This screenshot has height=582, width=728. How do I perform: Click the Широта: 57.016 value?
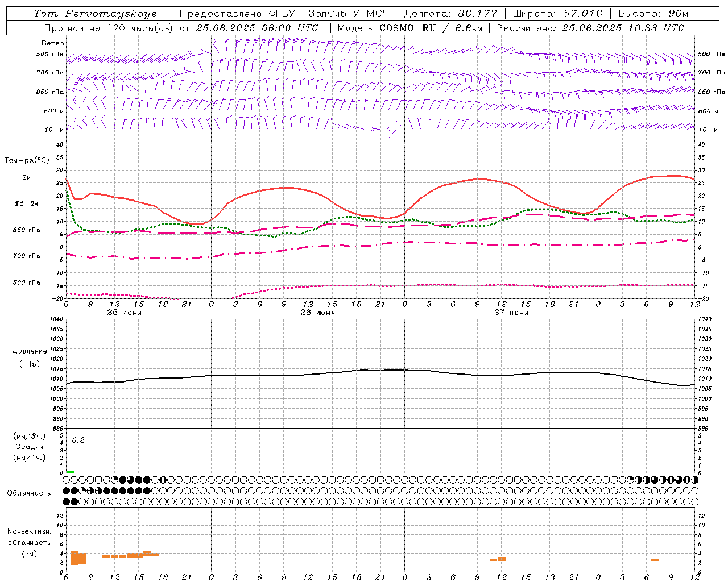point(557,14)
